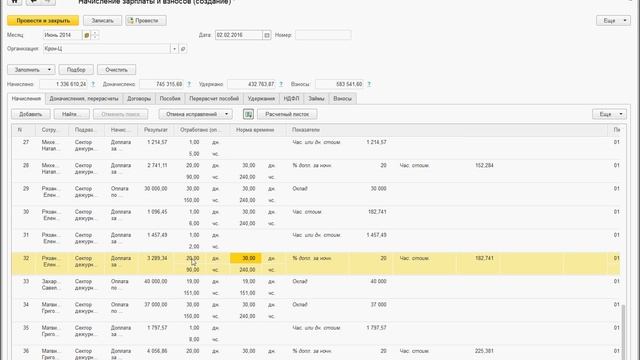The height and width of the screenshot is (360, 640).
Task: Click into the Дата input field
Action: point(238,35)
